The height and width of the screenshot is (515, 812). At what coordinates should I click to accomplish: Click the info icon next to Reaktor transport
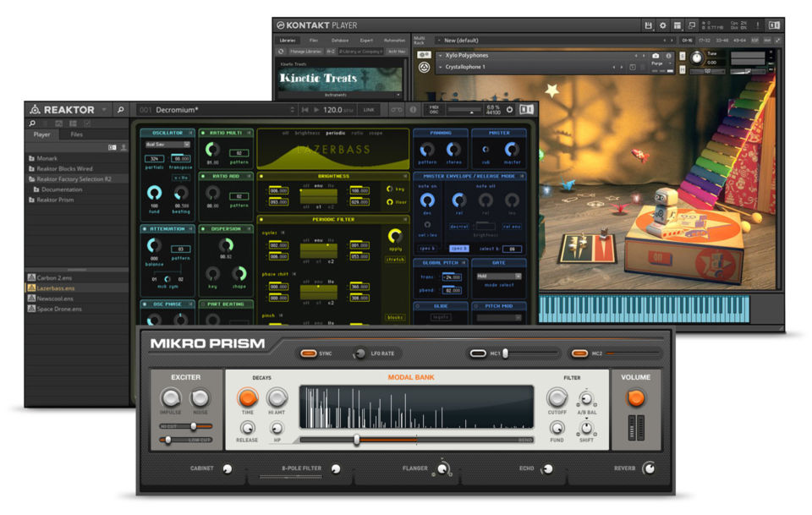412,108
